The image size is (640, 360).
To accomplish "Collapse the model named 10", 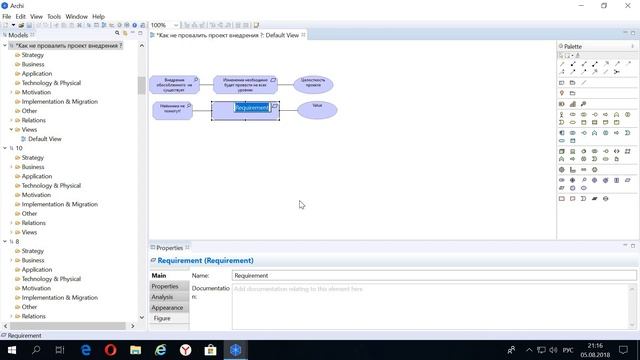I will 5,148.
